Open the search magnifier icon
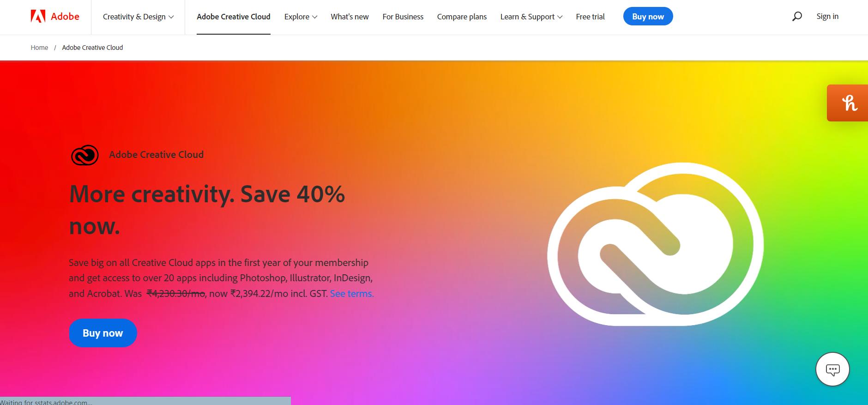This screenshot has width=868, height=405. [x=797, y=17]
